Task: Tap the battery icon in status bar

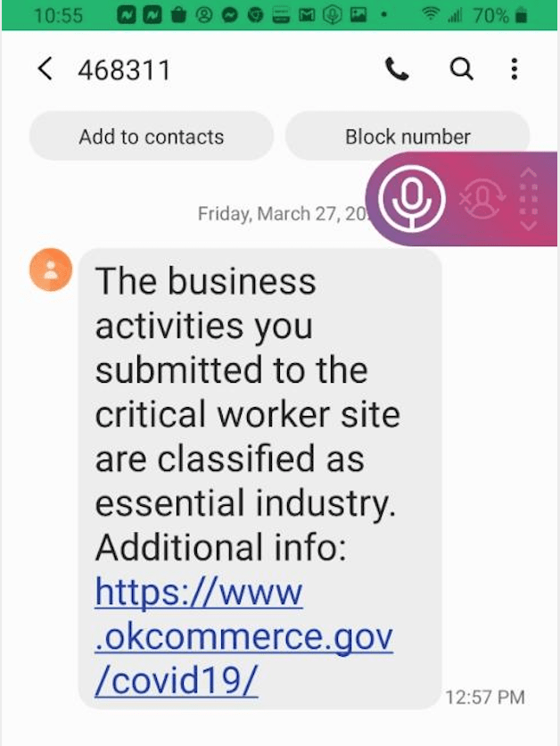Action: pos(522,15)
